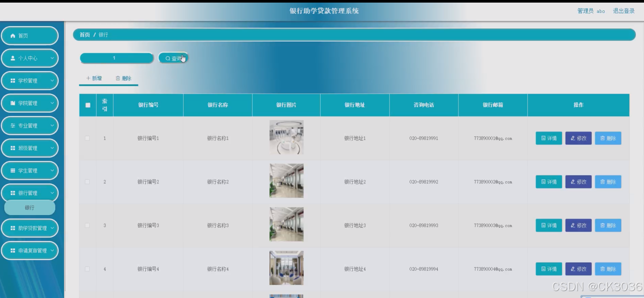This screenshot has width=644, height=298.
Task: Open the bank image thumbnail for 银行名称2
Action: [286, 181]
